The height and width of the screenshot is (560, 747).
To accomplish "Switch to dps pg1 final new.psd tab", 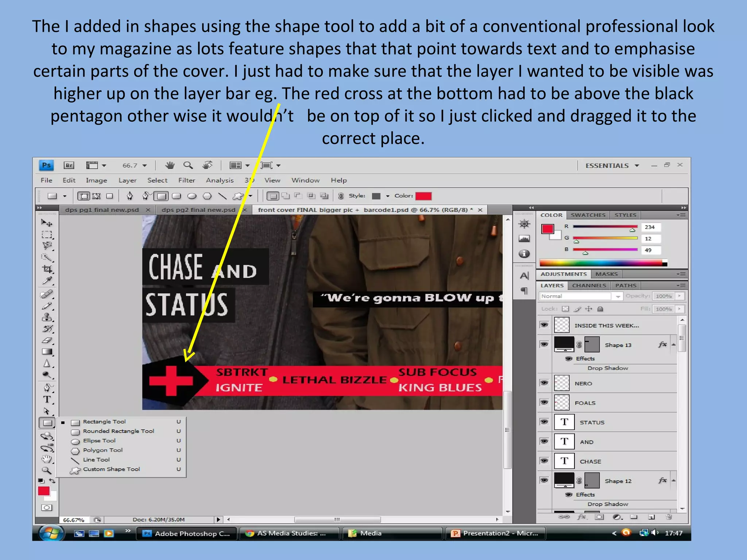I will (102, 210).
